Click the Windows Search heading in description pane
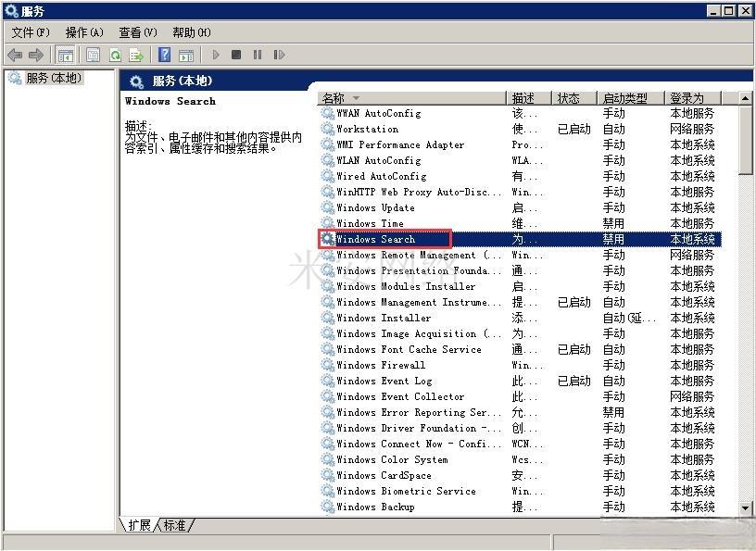Screen dimensions: 756x551 (170, 101)
